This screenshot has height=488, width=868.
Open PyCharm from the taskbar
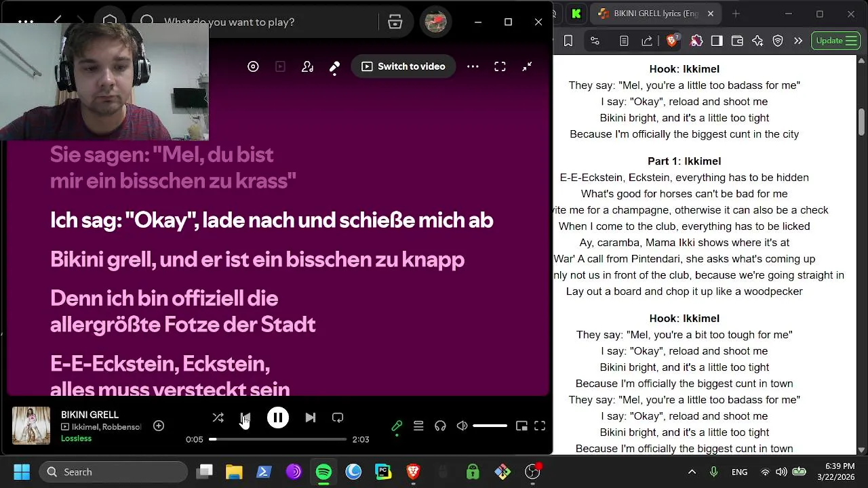[x=383, y=472]
